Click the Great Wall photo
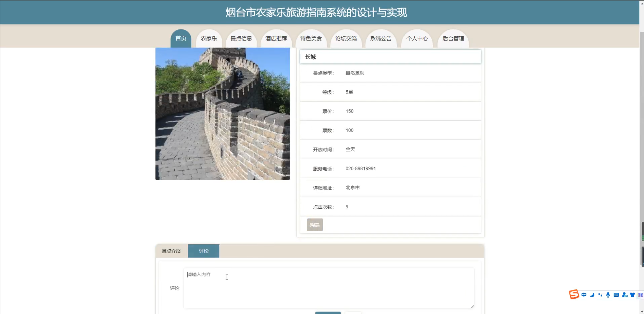Screen dimensions: 644x314 [x=223, y=114]
